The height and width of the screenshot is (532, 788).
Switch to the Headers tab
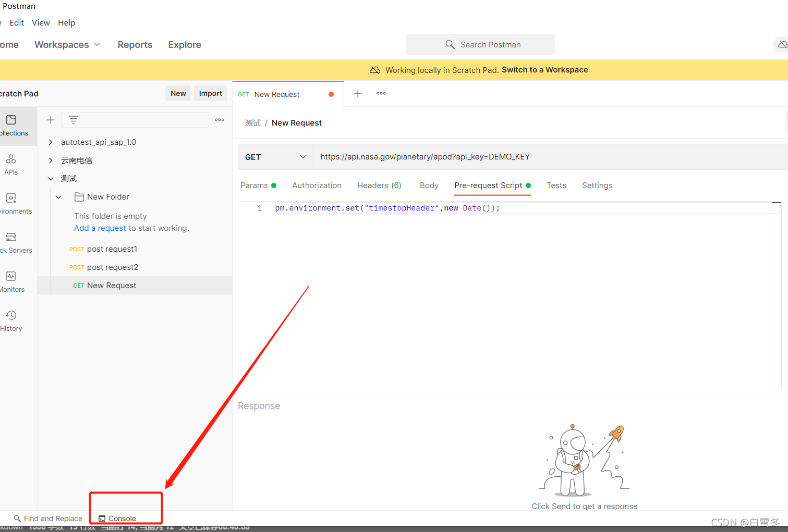pos(379,185)
